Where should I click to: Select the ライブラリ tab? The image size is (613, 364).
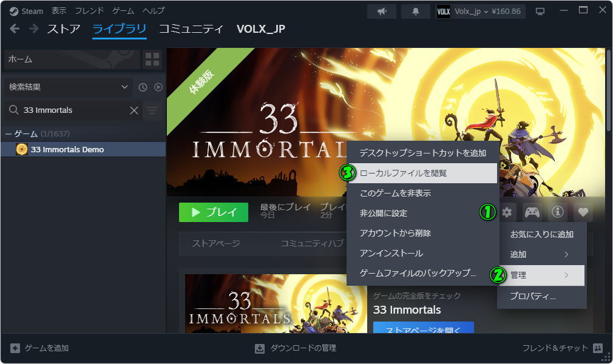pos(119,29)
